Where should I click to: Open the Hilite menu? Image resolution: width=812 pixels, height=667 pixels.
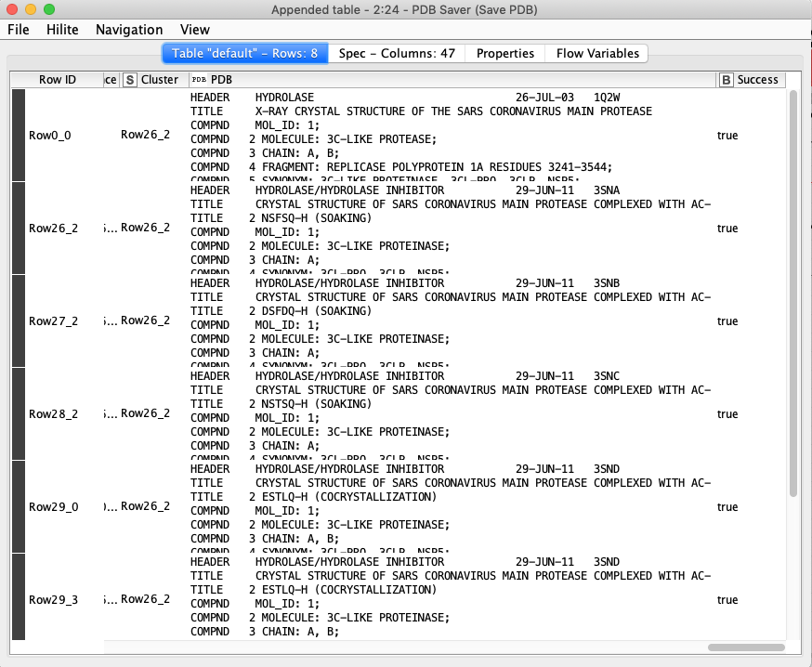[x=62, y=30]
